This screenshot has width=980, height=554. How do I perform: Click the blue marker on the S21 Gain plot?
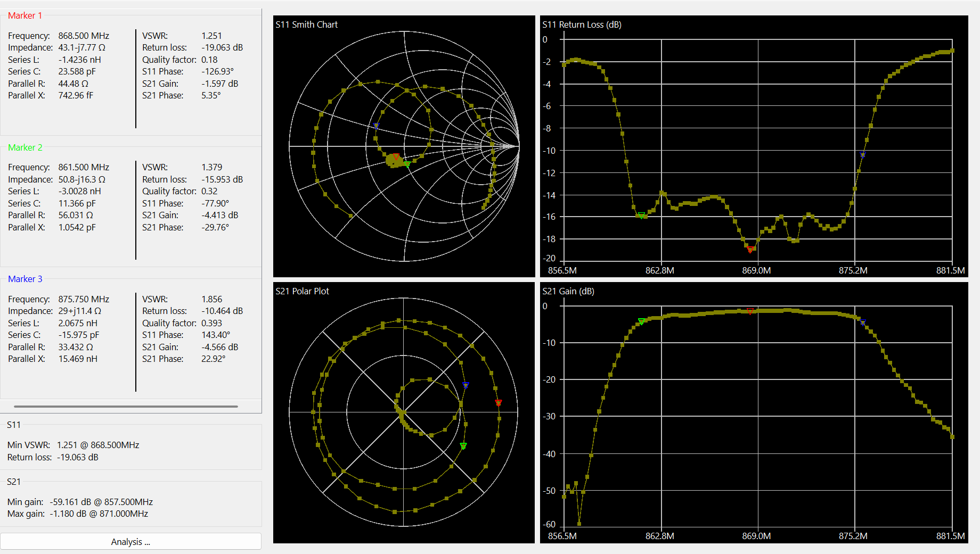(x=863, y=322)
